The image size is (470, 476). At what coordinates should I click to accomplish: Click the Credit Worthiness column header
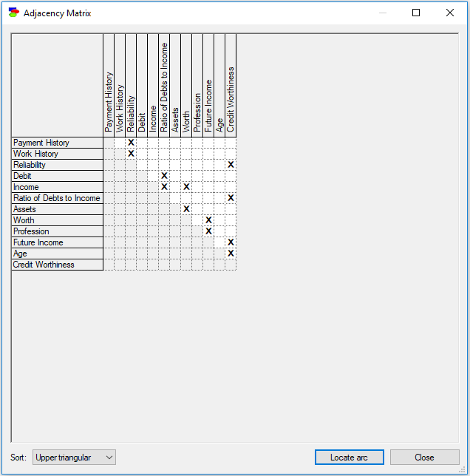click(231, 86)
